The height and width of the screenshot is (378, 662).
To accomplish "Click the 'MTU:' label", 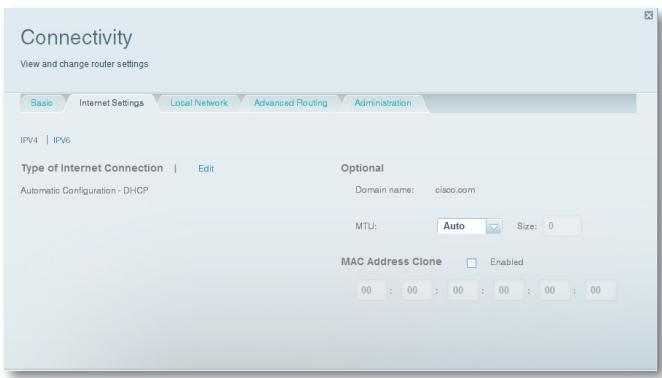I will pyautogui.click(x=366, y=226).
